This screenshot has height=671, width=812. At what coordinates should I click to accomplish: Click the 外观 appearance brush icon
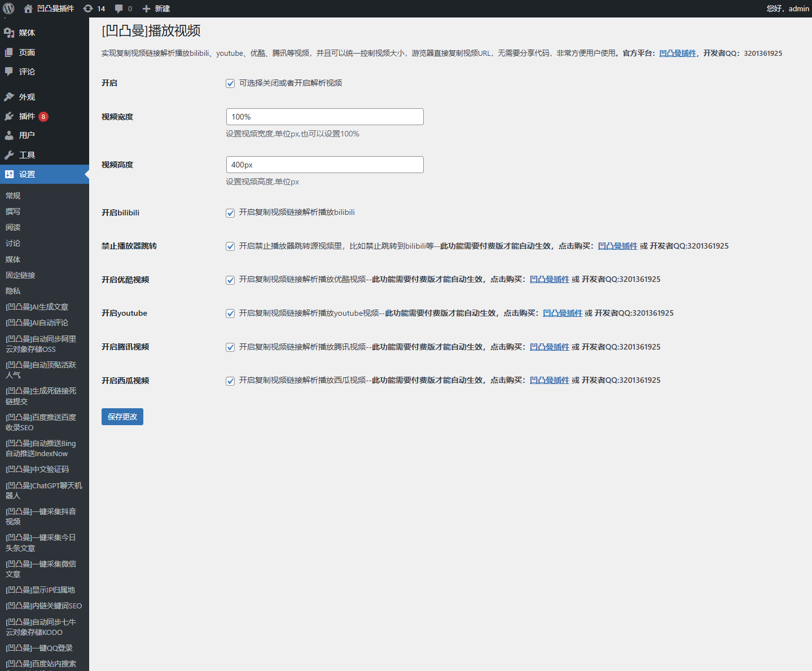[9, 97]
